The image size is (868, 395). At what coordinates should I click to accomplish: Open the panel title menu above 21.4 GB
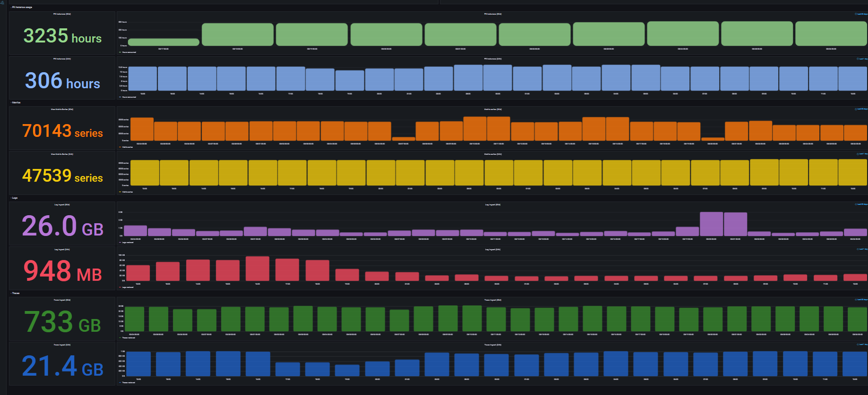62,345
